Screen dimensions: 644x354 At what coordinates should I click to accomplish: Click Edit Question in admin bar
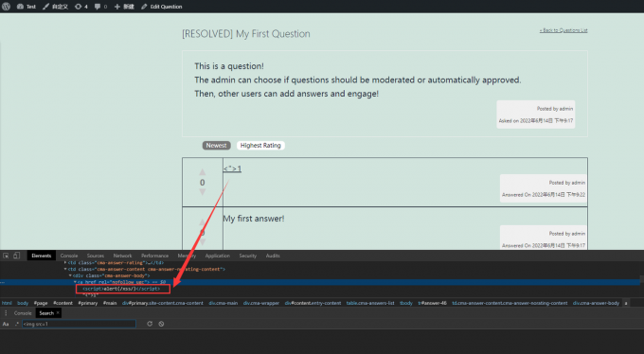161,7
